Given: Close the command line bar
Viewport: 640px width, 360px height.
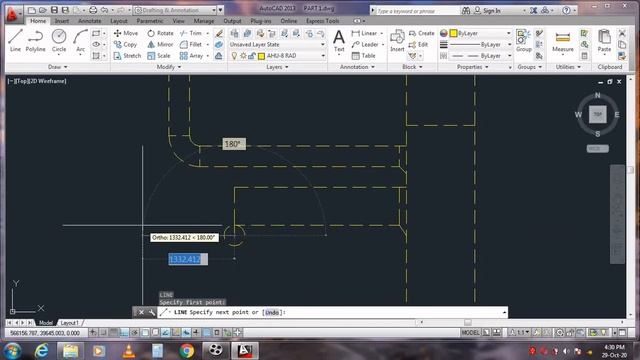Looking at the screenshot, I should (x=141, y=312).
